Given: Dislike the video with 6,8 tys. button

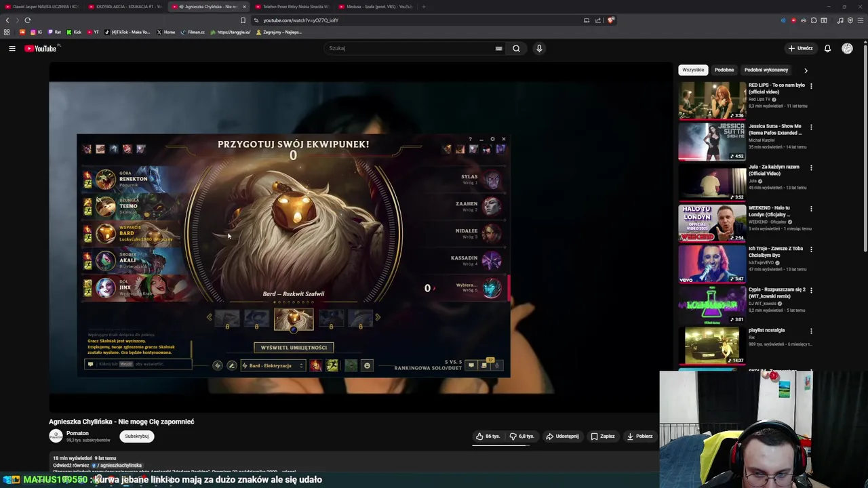Looking at the screenshot, I should coord(521,436).
